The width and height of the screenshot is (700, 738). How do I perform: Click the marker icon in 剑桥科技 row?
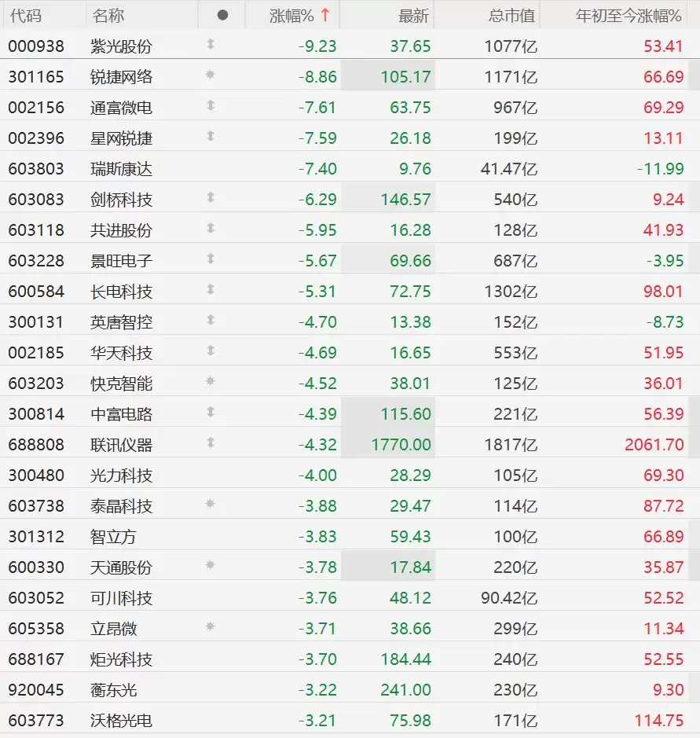pos(211,197)
